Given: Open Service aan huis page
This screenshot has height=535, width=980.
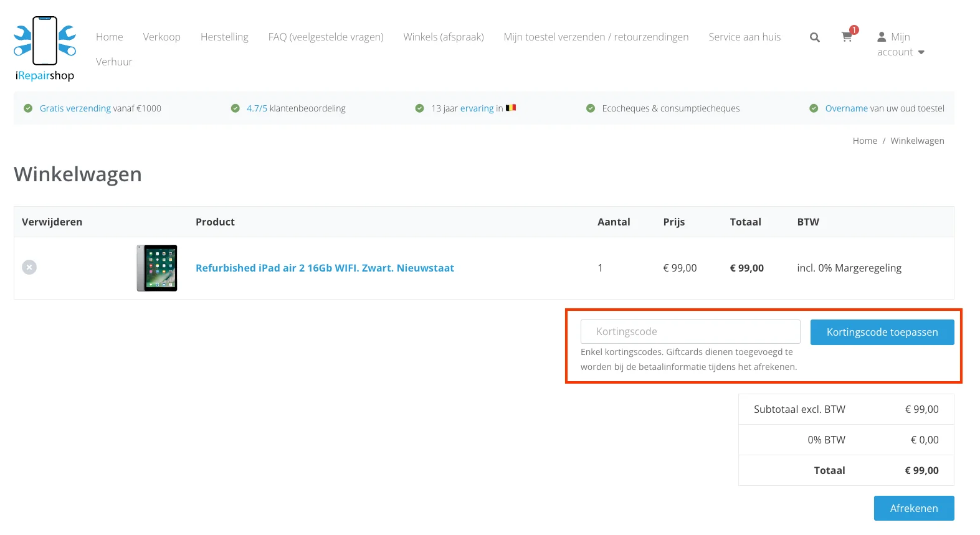Looking at the screenshot, I should pyautogui.click(x=745, y=37).
